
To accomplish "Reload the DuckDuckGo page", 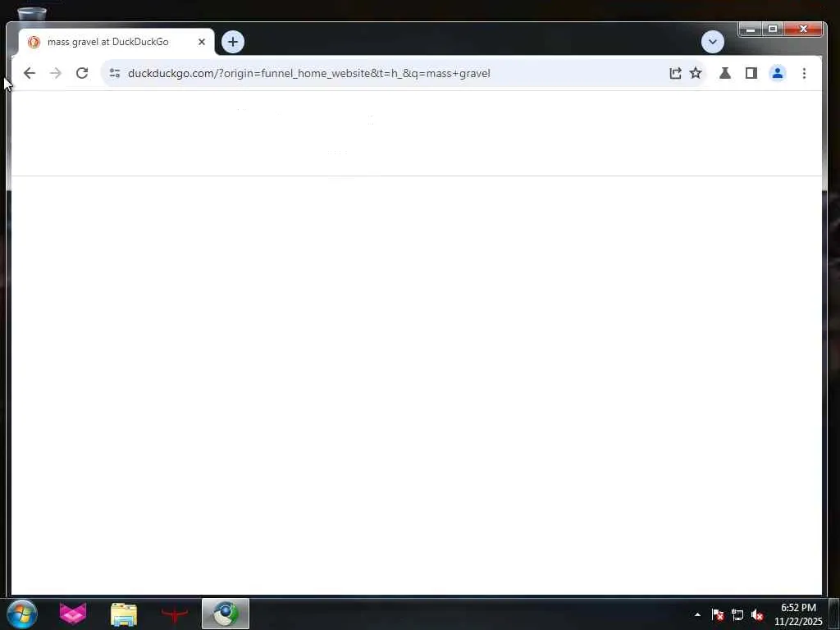I will [x=82, y=73].
